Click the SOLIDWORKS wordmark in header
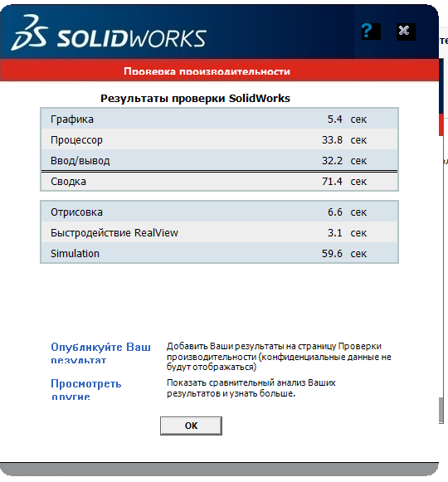The width and height of the screenshot is (448, 482). pos(132,39)
